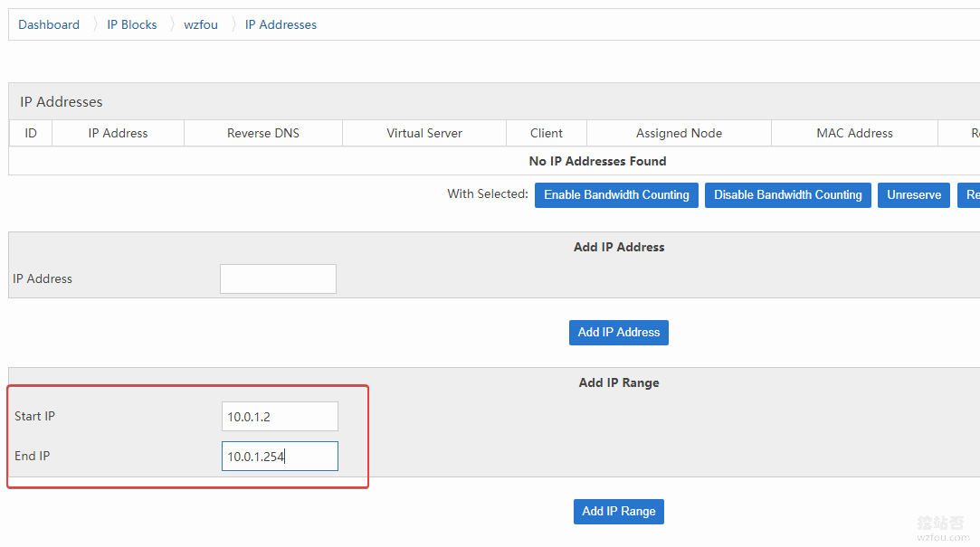Click the Reverse DNS column header
980x547 pixels.
(263, 133)
